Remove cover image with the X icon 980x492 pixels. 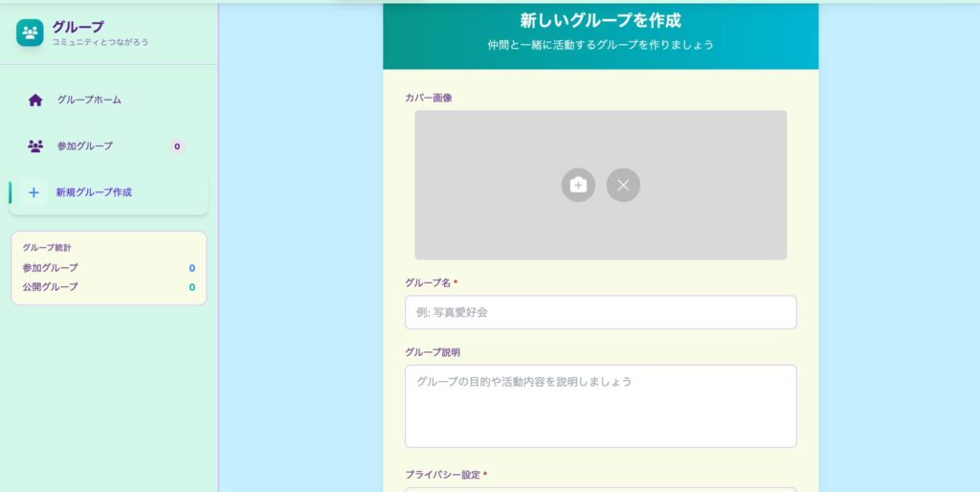tap(623, 185)
